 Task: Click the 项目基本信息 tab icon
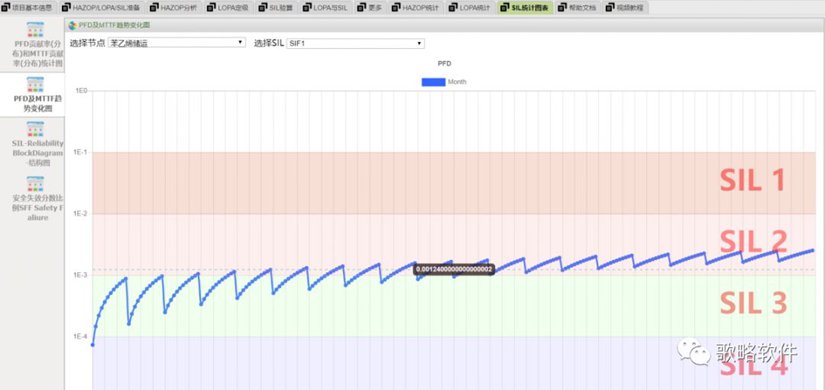coord(5,7)
